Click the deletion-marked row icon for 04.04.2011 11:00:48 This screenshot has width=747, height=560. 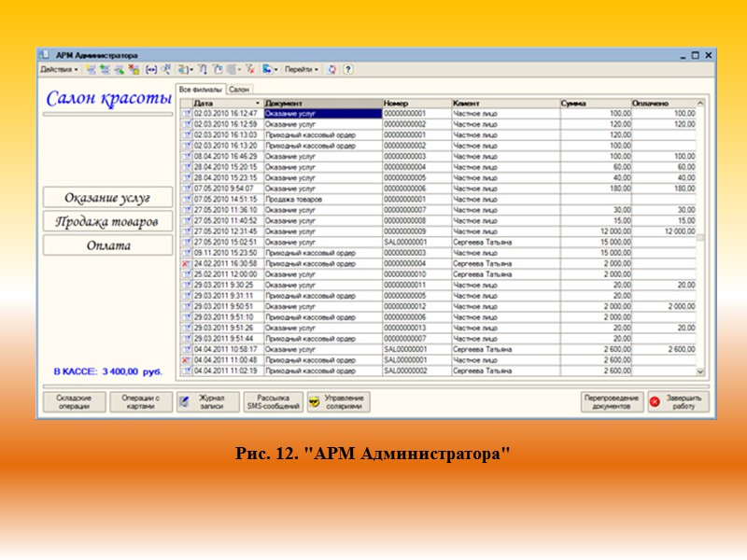186,360
